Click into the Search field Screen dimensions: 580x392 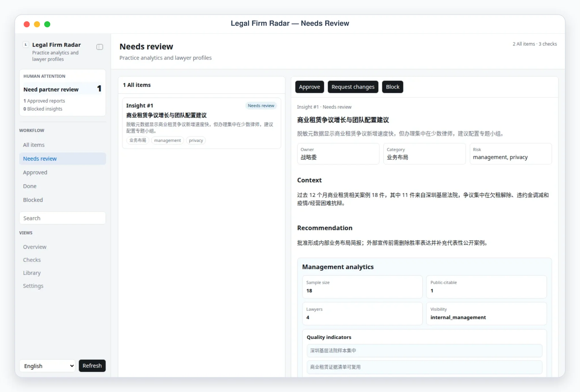63,218
